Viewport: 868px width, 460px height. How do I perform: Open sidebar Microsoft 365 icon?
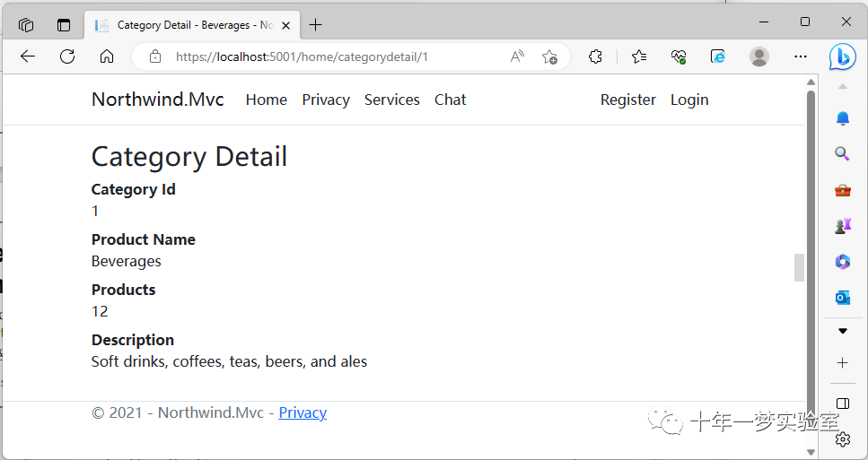[x=843, y=262]
